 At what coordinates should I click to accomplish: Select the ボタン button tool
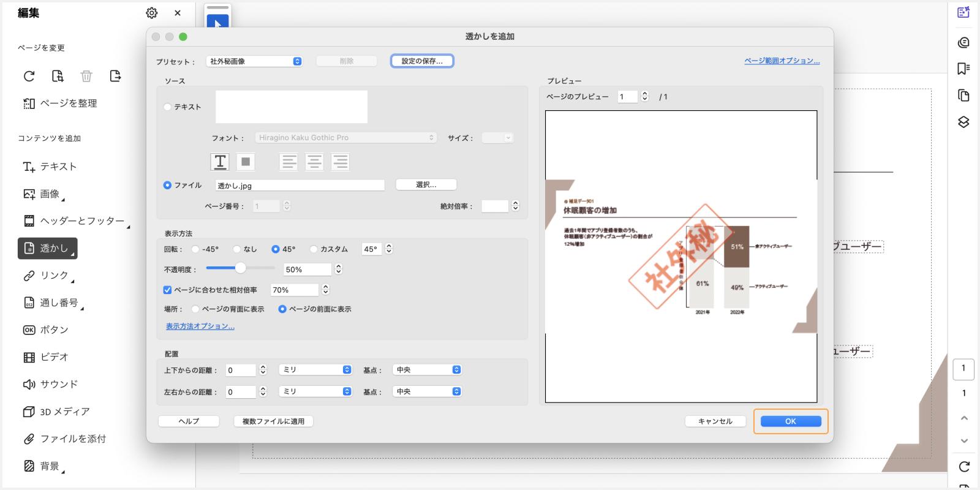click(45, 330)
